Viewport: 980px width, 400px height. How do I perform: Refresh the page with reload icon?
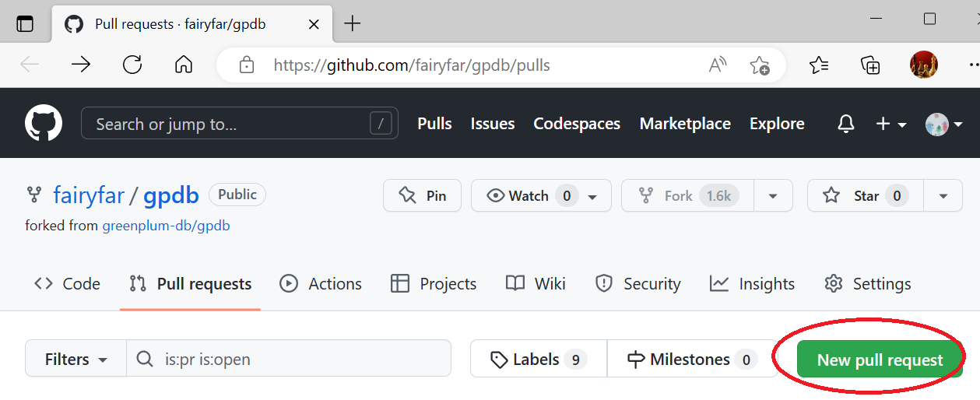[x=132, y=65]
